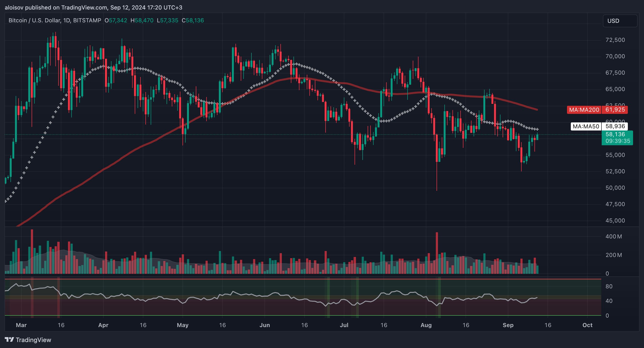This screenshot has width=644, height=348.
Task: Click the 400 M label on the volume scale
Action: [614, 237]
